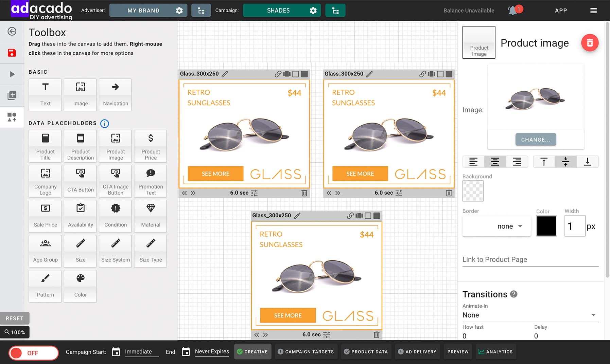Open the hamburger menu at top right
The height and width of the screenshot is (364, 610).
593,11
